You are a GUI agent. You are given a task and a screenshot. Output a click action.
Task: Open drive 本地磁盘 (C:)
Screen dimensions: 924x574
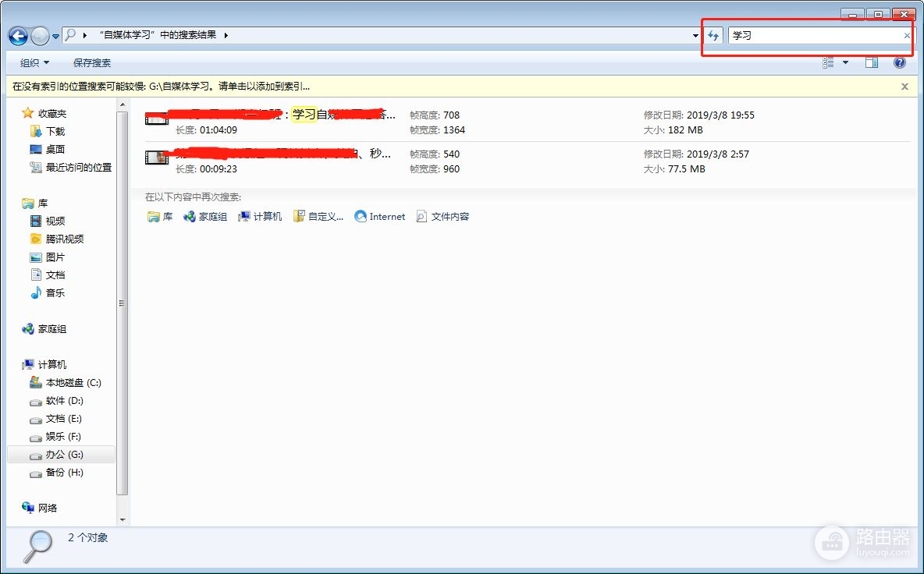click(66, 383)
